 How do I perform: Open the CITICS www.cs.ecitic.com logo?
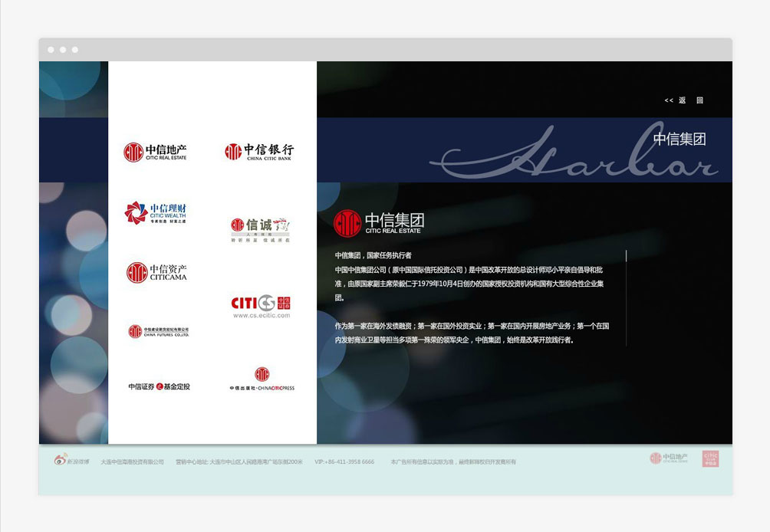262,306
